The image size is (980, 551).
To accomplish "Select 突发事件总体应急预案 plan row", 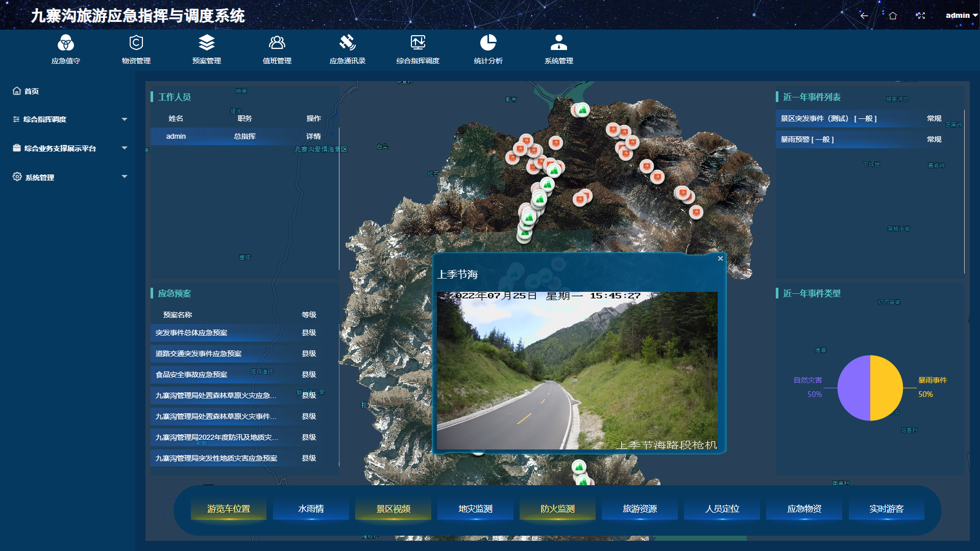I will coord(244,333).
